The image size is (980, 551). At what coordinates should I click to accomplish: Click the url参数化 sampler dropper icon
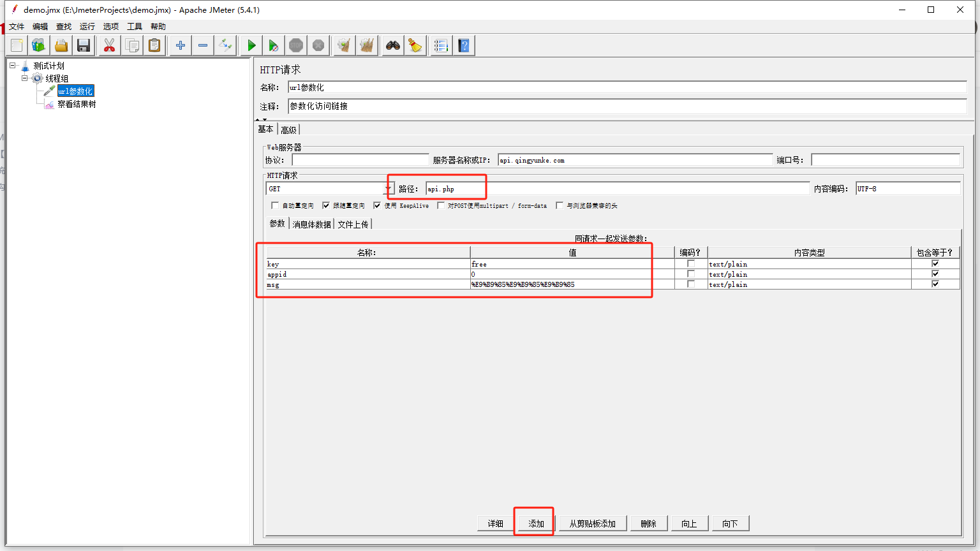pyautogui.click(x=49, y=91)
